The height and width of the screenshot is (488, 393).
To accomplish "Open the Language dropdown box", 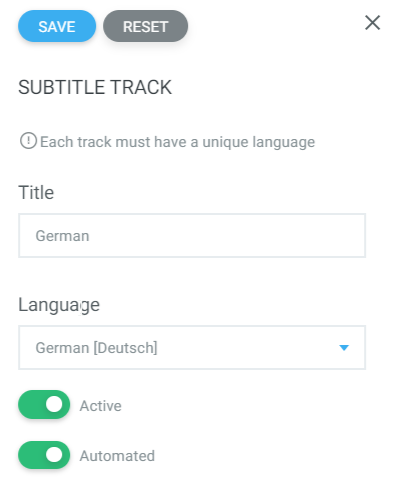I will point(192,347).
